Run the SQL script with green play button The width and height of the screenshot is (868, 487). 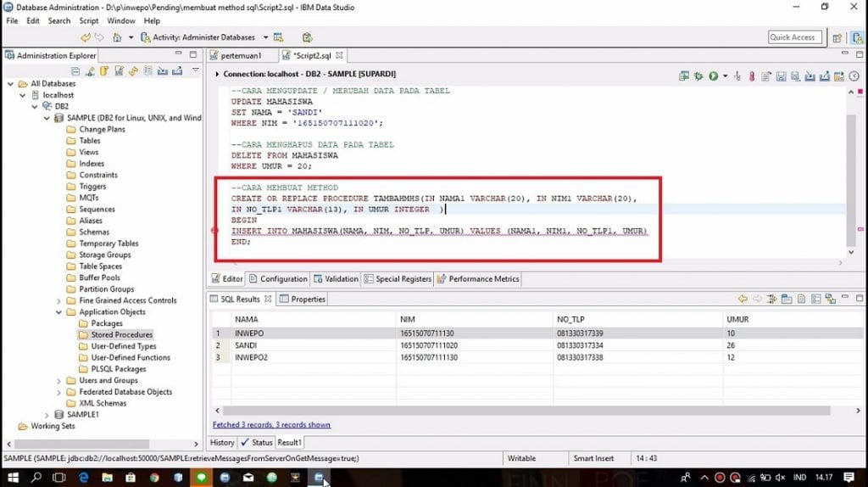[x=713, y=76]
